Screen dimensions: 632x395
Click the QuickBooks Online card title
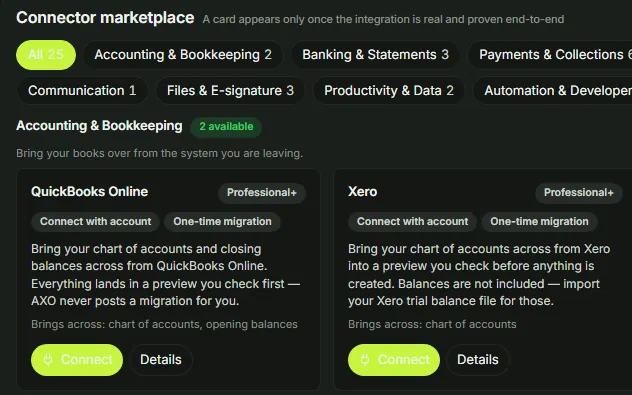coord(89,191)
